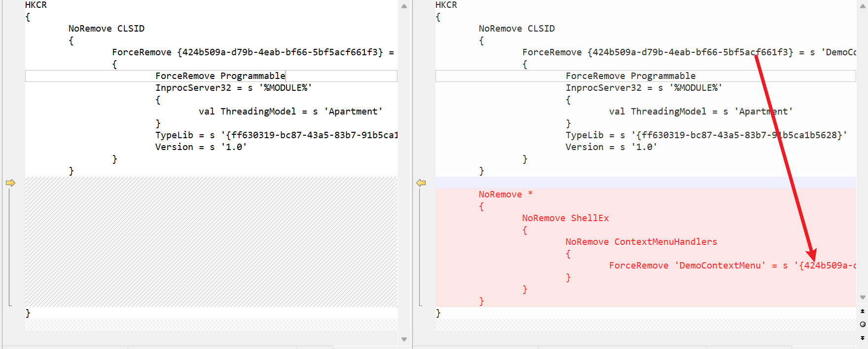Viewport: 868px width, 349px height.
Task: Place cursor on left pane 'ForceRemove Programmable' line
Action: (220, 76)
